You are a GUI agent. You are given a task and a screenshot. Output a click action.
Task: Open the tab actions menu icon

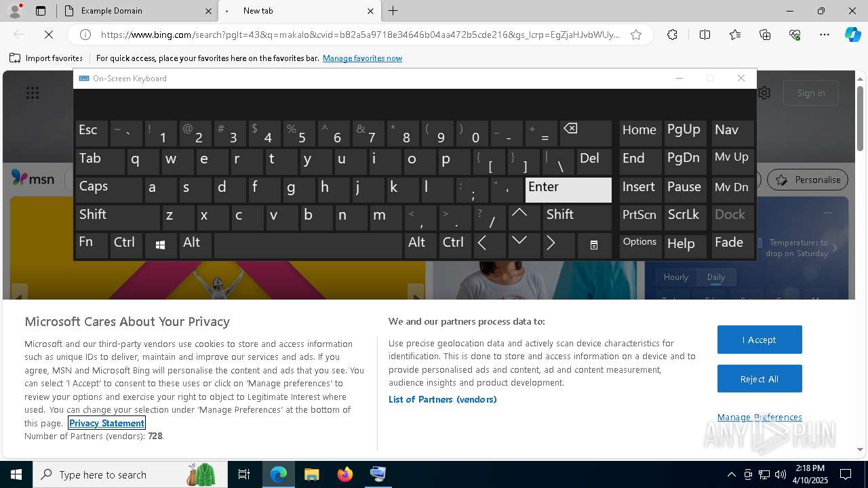point(41,11)
